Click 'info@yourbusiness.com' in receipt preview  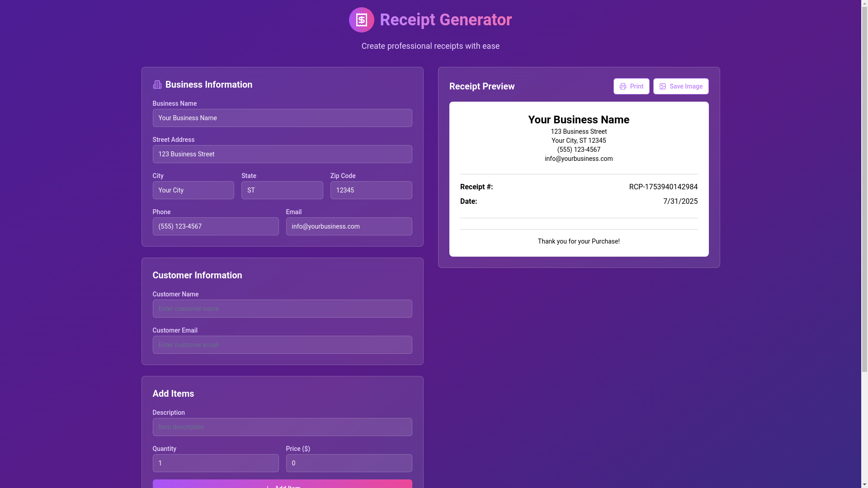[x=579, y=159]
